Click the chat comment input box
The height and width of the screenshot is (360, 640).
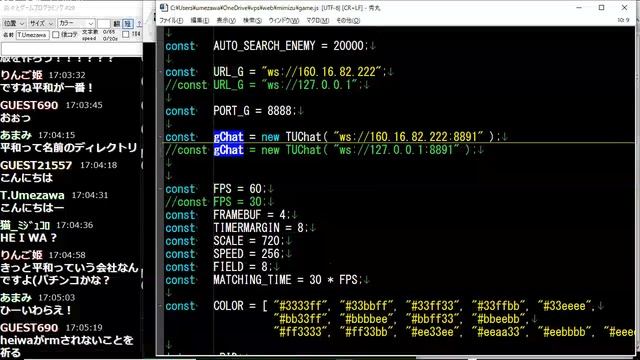tap(71, 49)
